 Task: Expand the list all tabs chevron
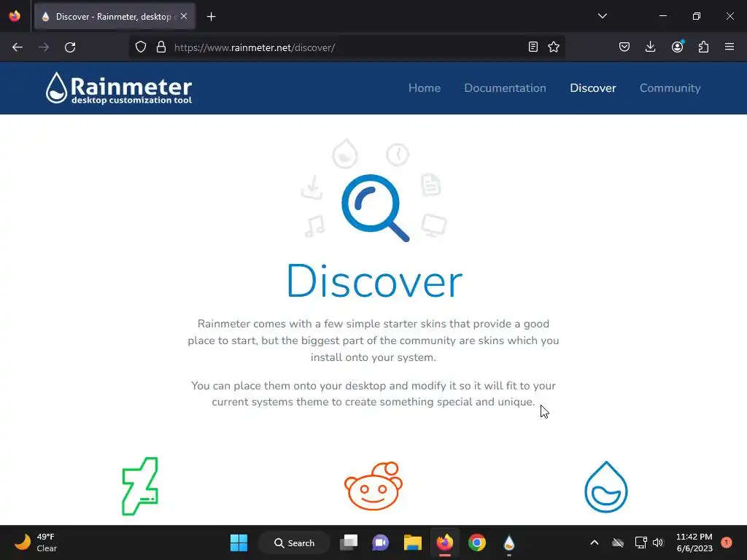602,16
